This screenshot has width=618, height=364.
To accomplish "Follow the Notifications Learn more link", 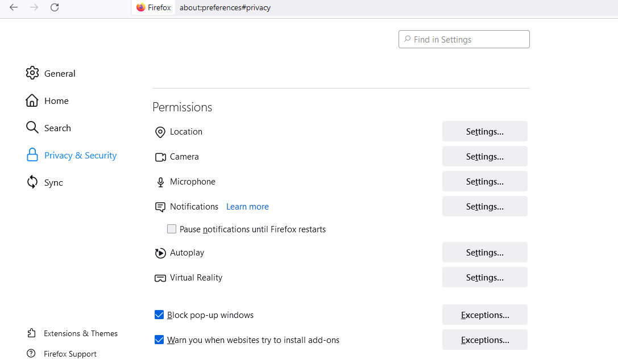I will pos(247,207).
